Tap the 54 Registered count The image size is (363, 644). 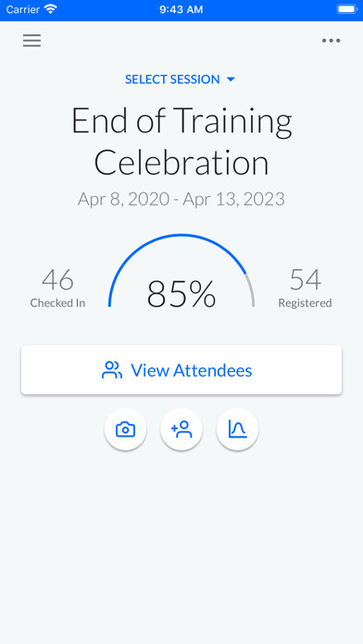click(305, 288)
